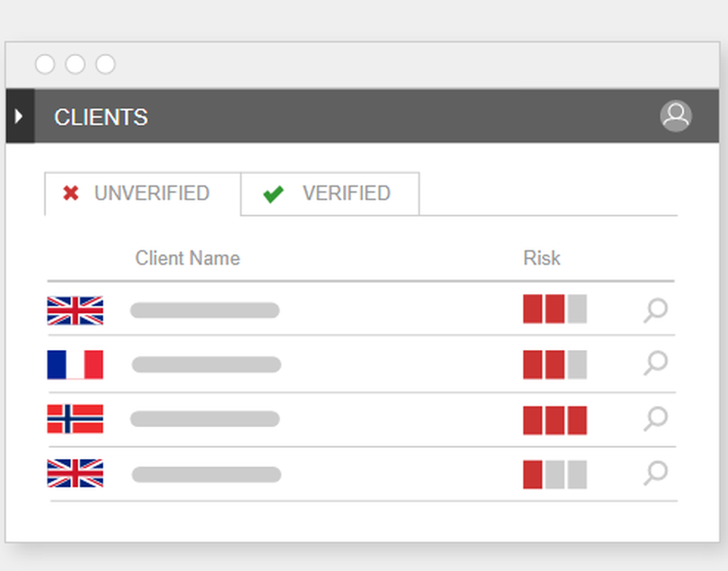728x571 pixels.
Task: Click the third window control circle
Action: click(106, 64)
